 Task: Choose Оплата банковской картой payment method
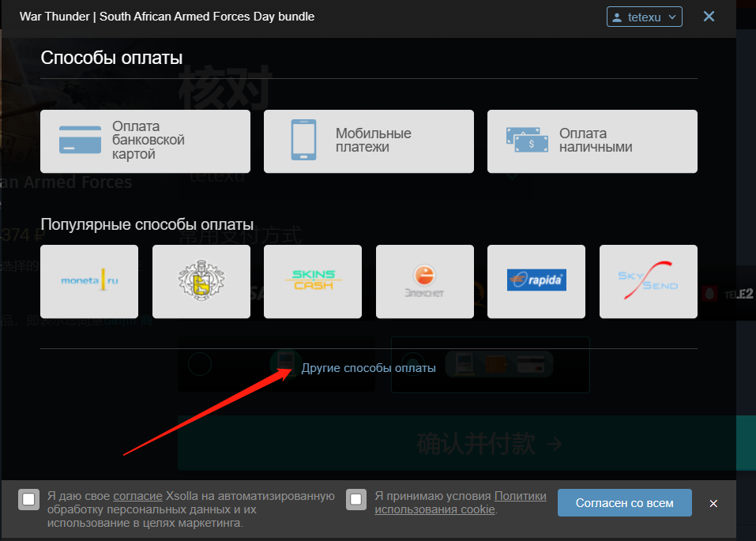[x=145, y=141]
